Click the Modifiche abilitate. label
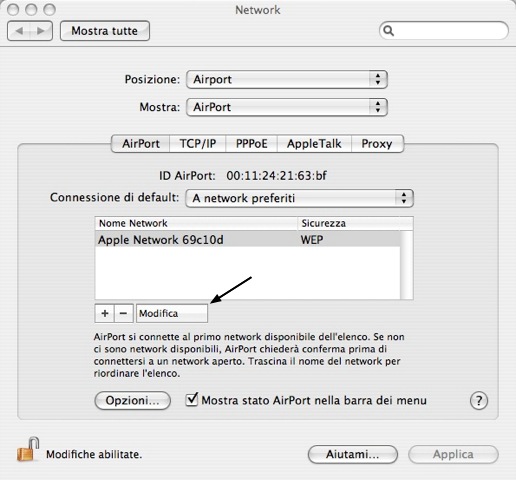The width and height of the screenshot is (516, 480). click(x=94, y=454)
